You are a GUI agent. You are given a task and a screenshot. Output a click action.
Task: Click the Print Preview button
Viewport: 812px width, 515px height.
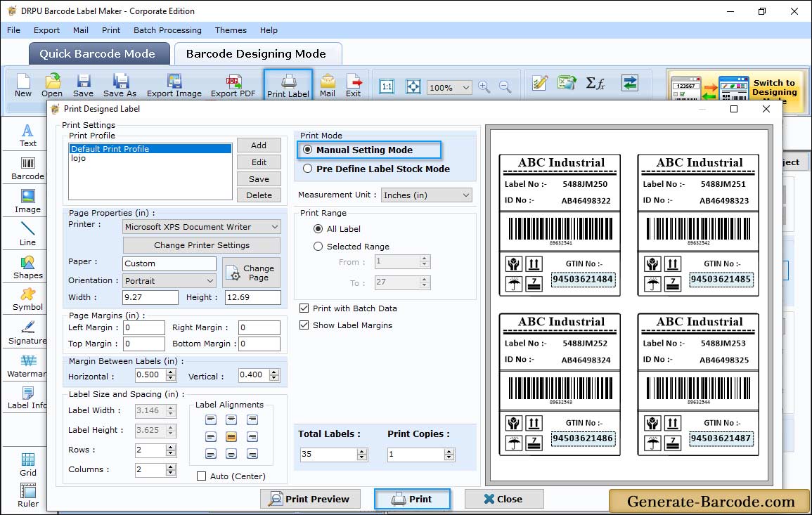(310, 499)
